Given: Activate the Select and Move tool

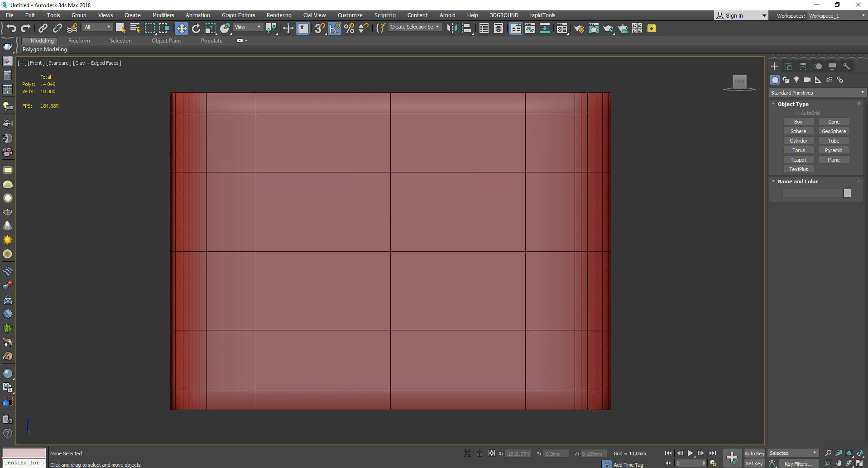Looking at the screenshot, I should click(181, 29).
